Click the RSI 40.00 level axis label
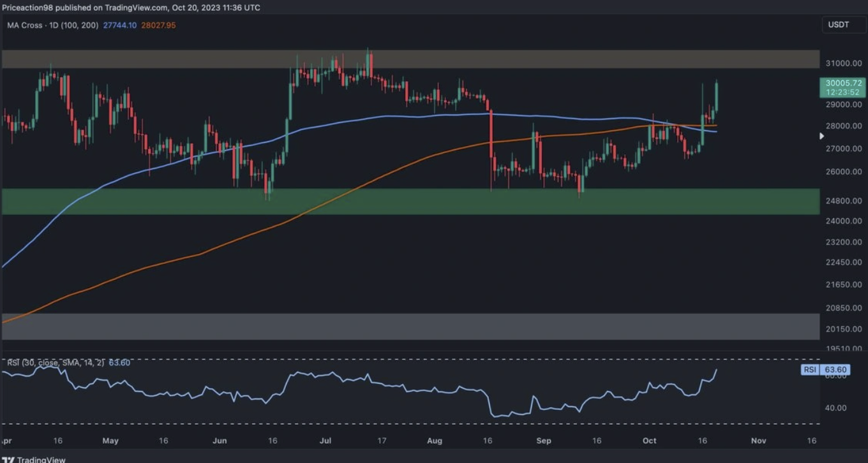The image size is (868, 463). click(836, 408)
